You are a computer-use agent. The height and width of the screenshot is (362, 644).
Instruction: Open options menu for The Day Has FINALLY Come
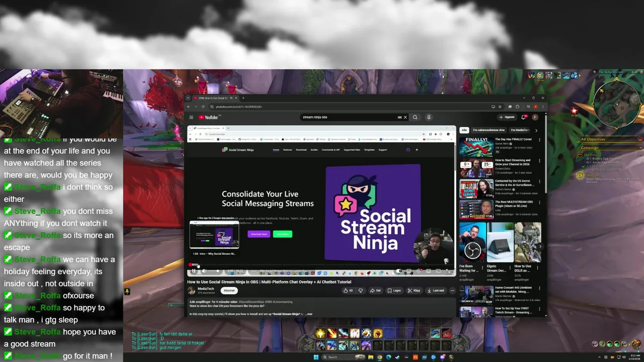pos(539,140)
